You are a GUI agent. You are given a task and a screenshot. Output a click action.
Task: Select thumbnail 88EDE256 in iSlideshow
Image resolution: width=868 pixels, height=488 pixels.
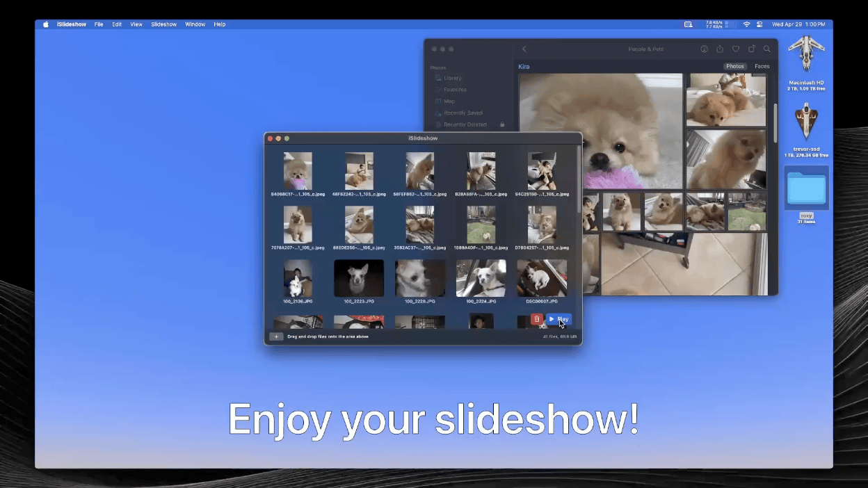[359, 225]
